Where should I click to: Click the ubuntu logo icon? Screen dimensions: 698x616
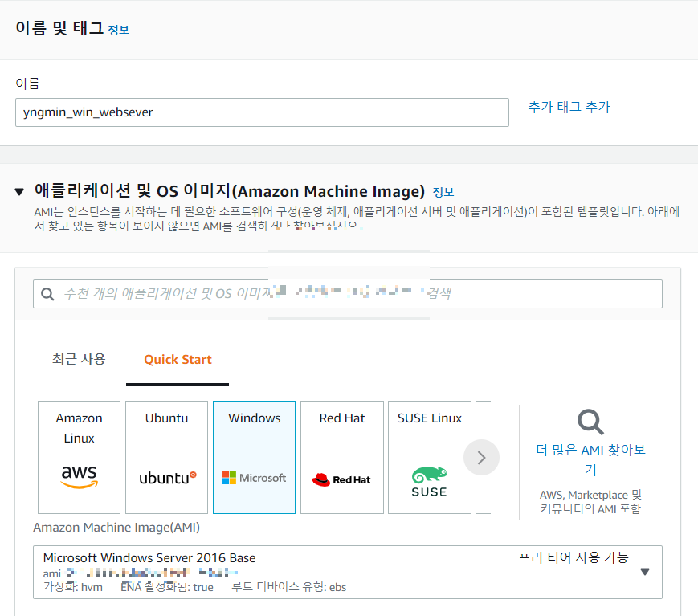tap(167, 478)
